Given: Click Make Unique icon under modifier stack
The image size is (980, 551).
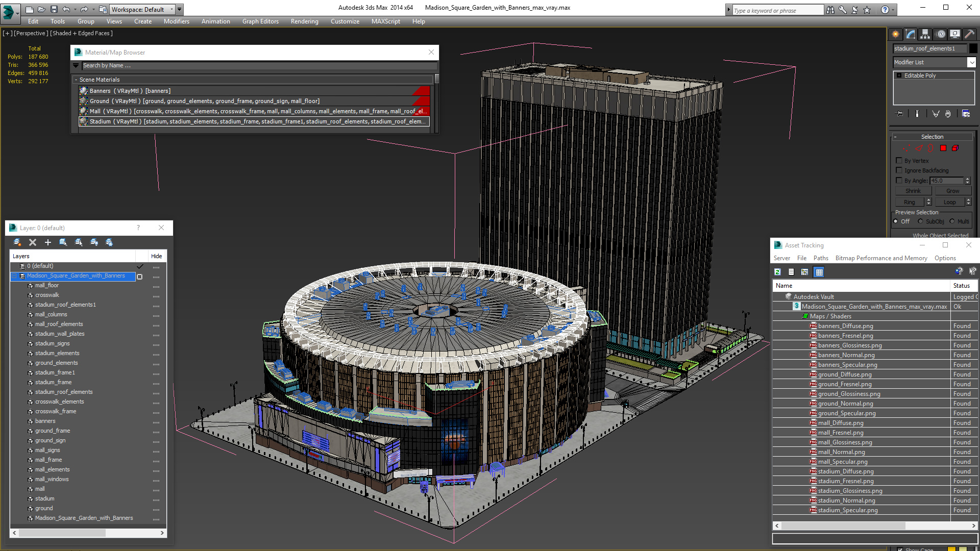Looking at the screenshot, I should click(x=936, y=114).
